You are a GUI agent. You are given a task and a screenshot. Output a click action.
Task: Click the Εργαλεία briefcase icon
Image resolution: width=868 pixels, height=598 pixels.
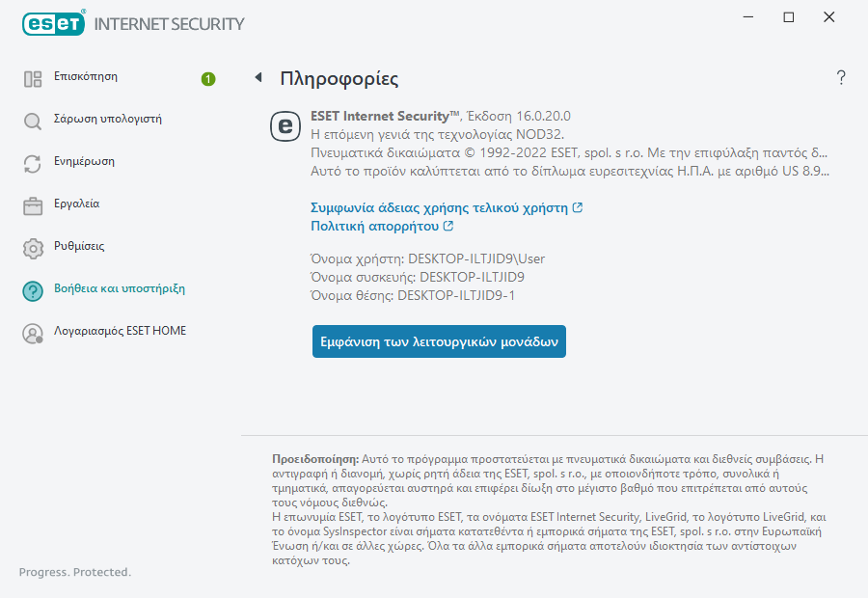pos(33,206)
